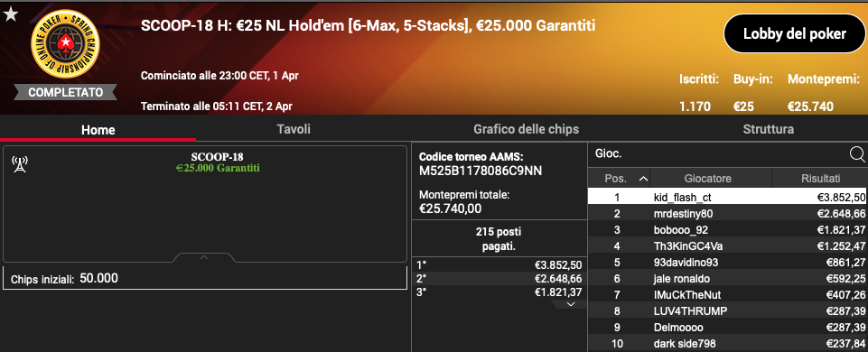Select player dark side798 row
868x352 pixels.
pyautogui.click(x=727, y=344)
